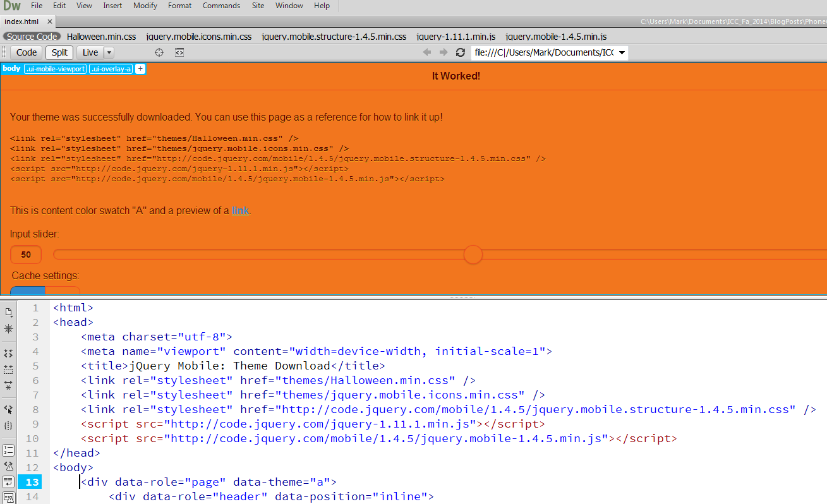827x504 pixels.
Task: Select .ui-mobile-viewport class tag
Action: 55,69
